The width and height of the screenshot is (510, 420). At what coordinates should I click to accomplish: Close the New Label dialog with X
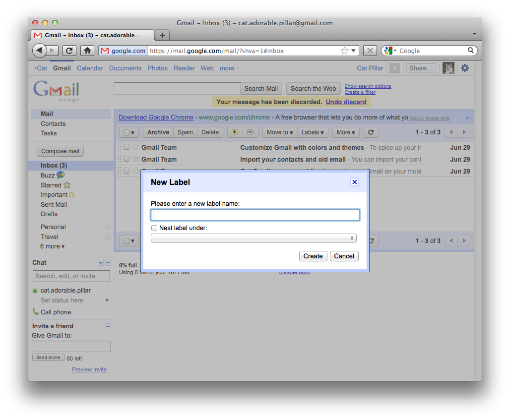click(x=354, y=182)
